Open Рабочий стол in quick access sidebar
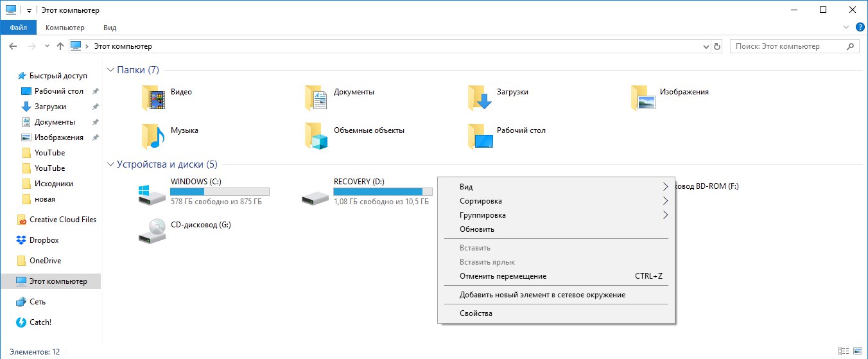This screenshot has height=359, width=868. coord(53,91)
